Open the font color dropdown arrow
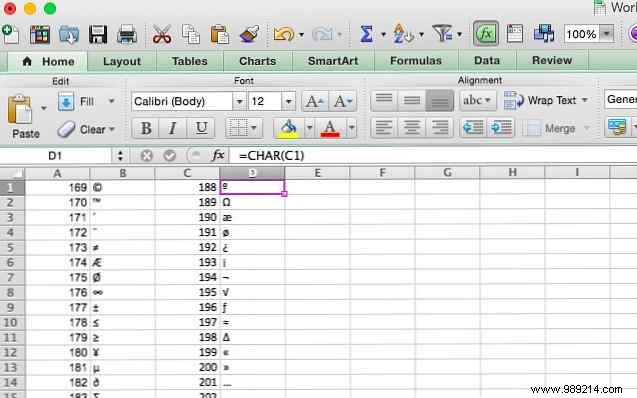Screen dimensions: 637x398 pos(351,128)
